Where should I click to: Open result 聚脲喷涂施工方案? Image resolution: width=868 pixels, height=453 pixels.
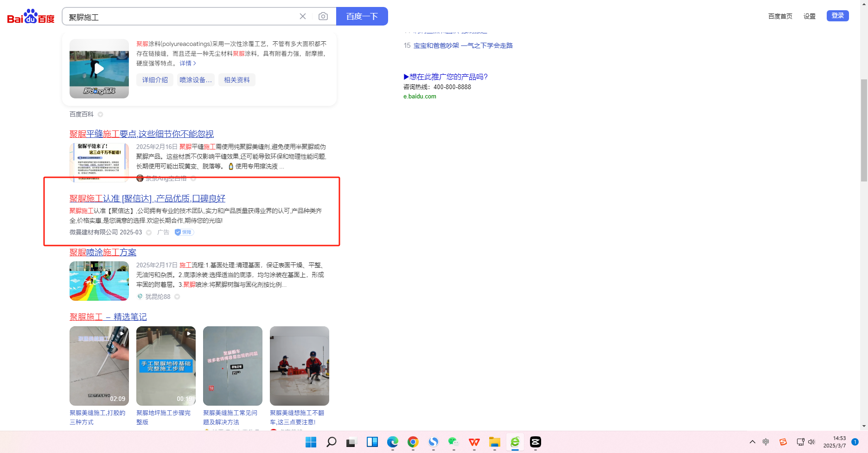103,252
